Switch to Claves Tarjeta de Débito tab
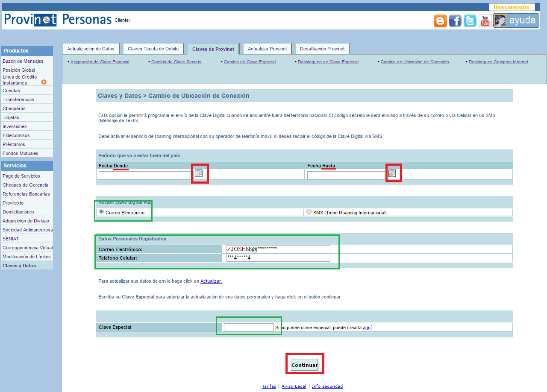 [x=153, y=49]
